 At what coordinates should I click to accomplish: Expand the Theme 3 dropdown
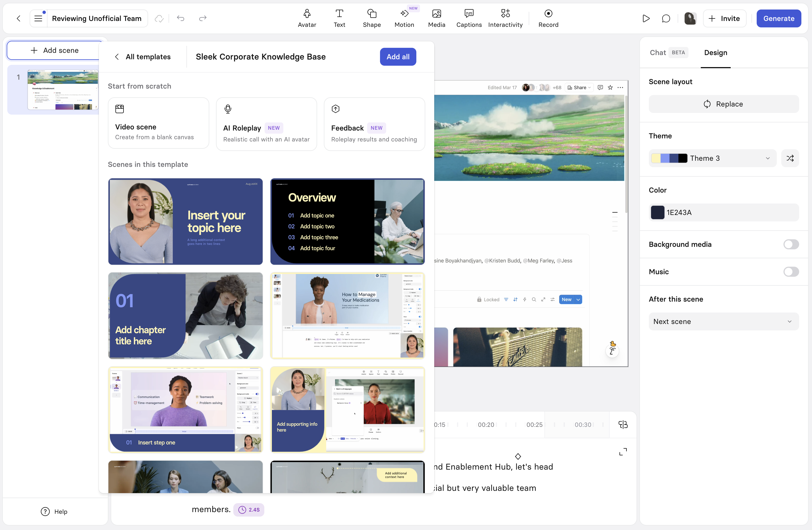pyautogui.click(x=712, y=158)
